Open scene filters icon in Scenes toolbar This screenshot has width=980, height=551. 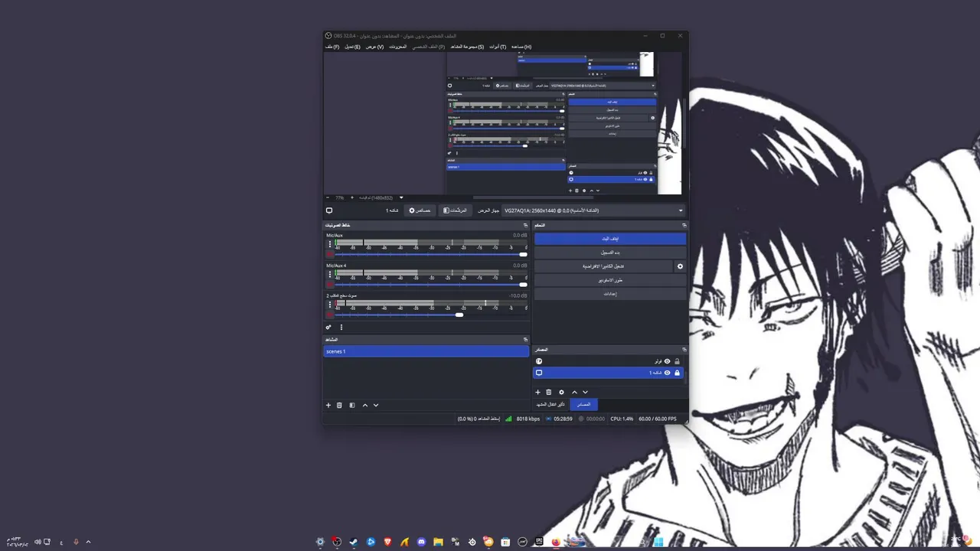pyautogui.click(x=352, y=406)
